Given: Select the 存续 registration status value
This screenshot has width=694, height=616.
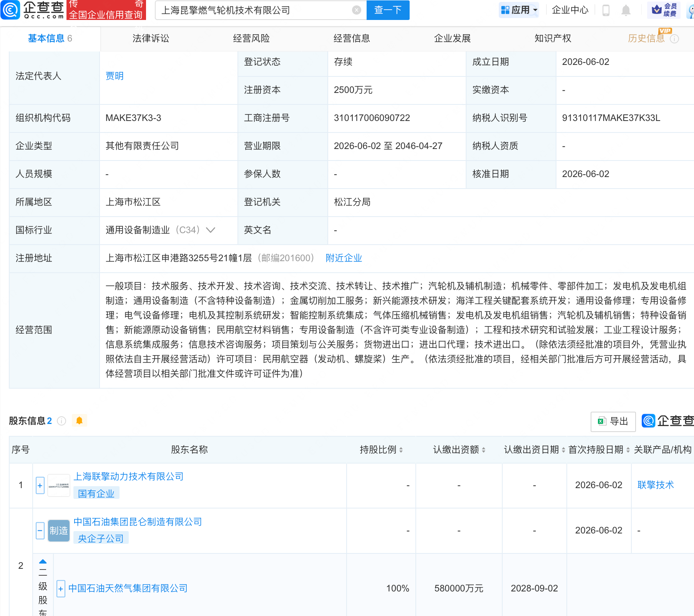Looking at the screenshot, I should pyautogui.click(x=343, y=62).
